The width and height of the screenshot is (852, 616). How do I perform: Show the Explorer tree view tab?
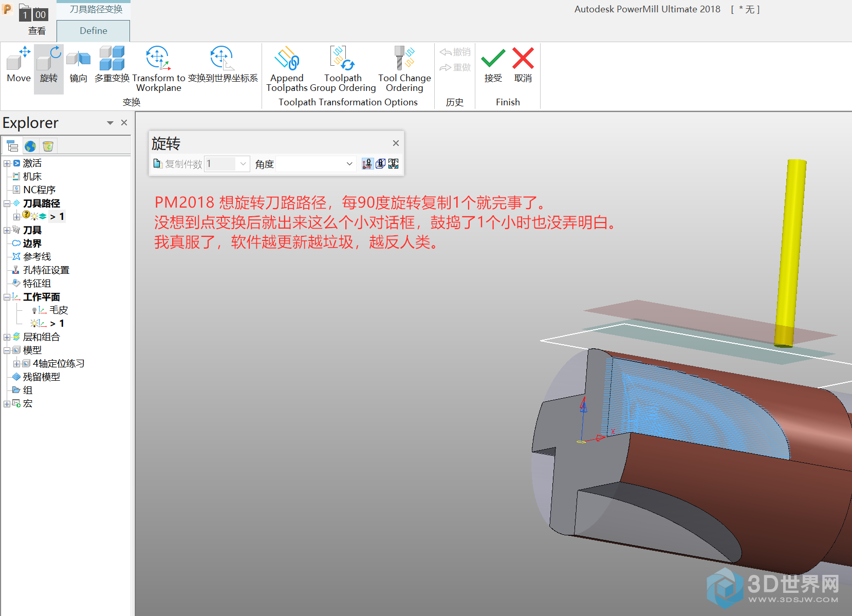tap(12, 146)
